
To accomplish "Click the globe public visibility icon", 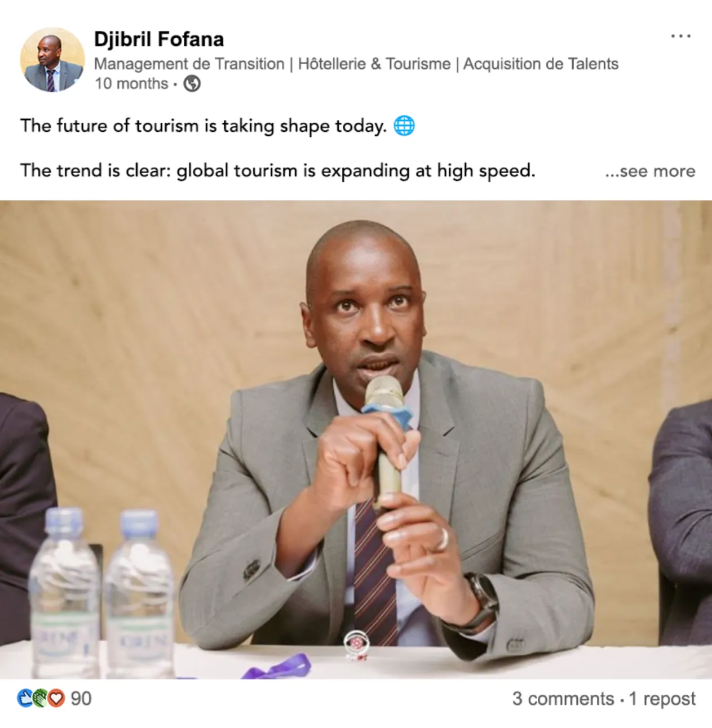I will pos(192,84).
